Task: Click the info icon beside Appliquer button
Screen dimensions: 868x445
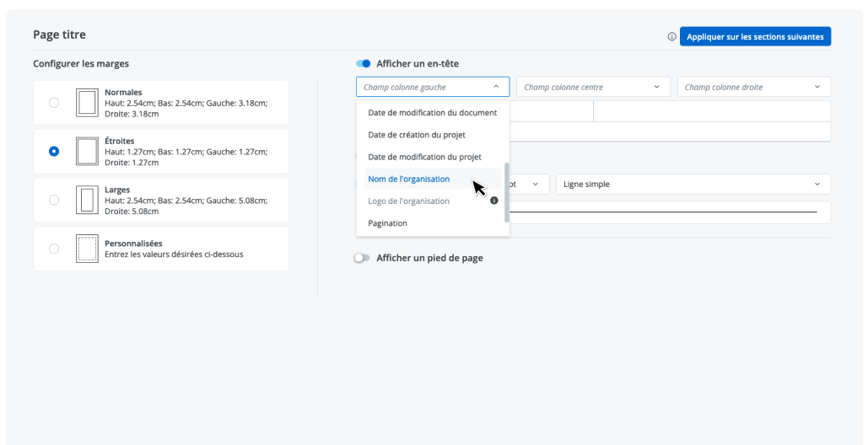Action: (x=671, y=37)
